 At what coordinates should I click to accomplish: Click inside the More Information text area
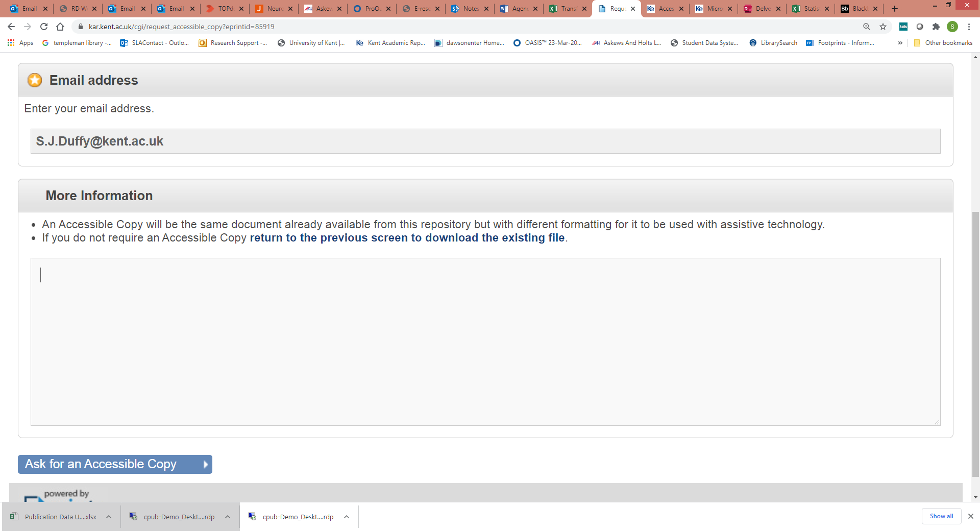(485, 342)
